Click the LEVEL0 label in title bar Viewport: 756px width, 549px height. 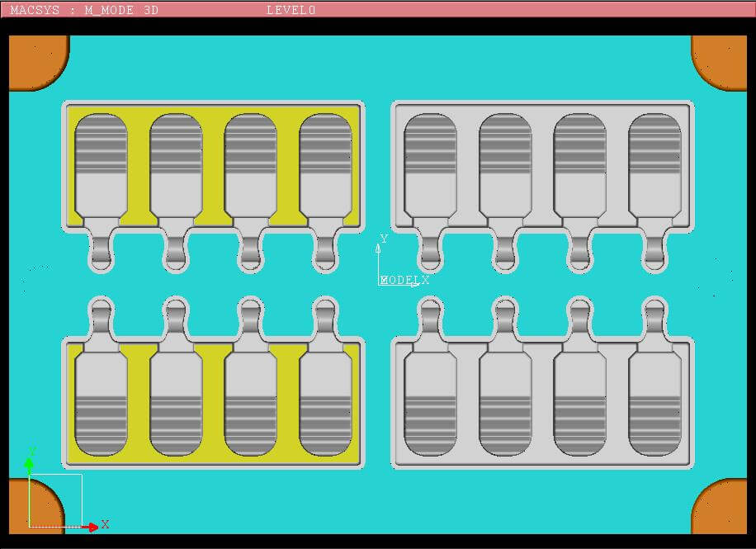[x=291, y=10]
